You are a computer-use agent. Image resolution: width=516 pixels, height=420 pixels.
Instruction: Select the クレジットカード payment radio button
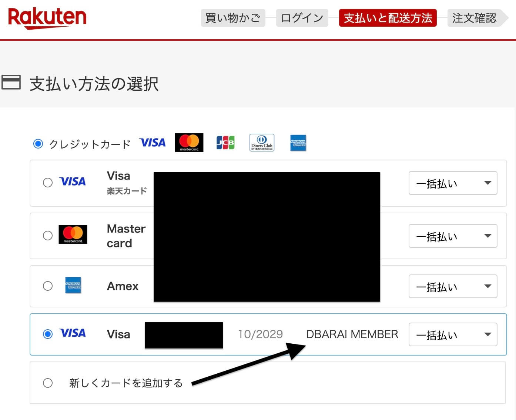point(38,144)
